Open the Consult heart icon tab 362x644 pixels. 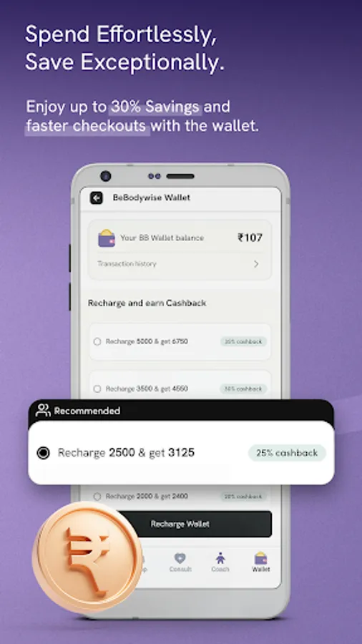tap(180, 558)
